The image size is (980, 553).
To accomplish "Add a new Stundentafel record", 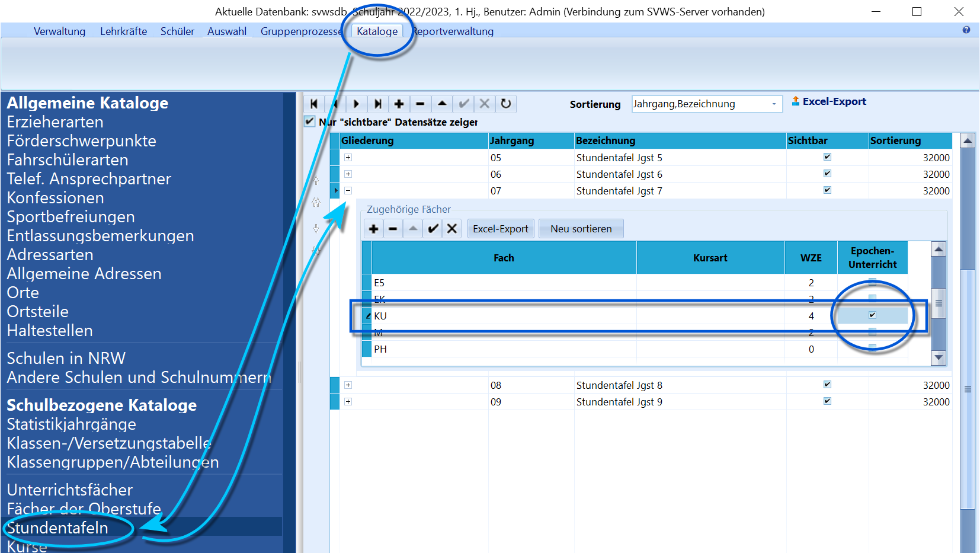I will coord(399,104).
